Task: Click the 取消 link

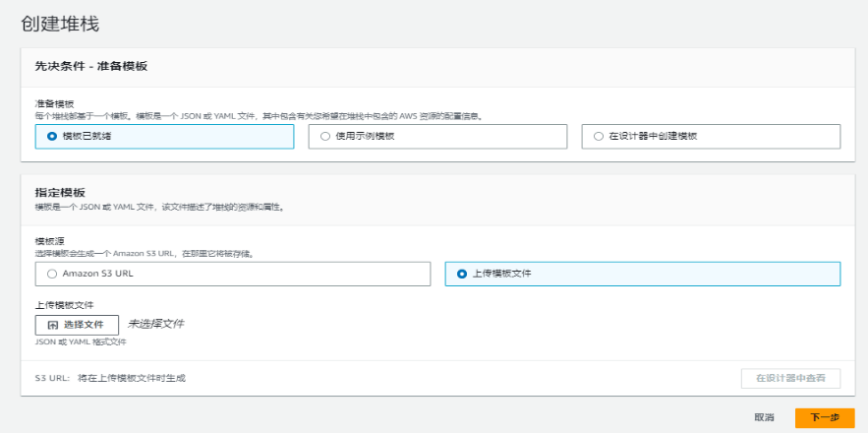Action: coord(764,417)
